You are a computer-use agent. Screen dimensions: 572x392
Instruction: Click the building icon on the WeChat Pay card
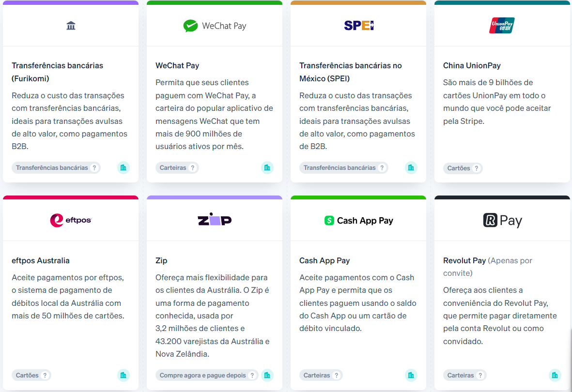[267, 168]
